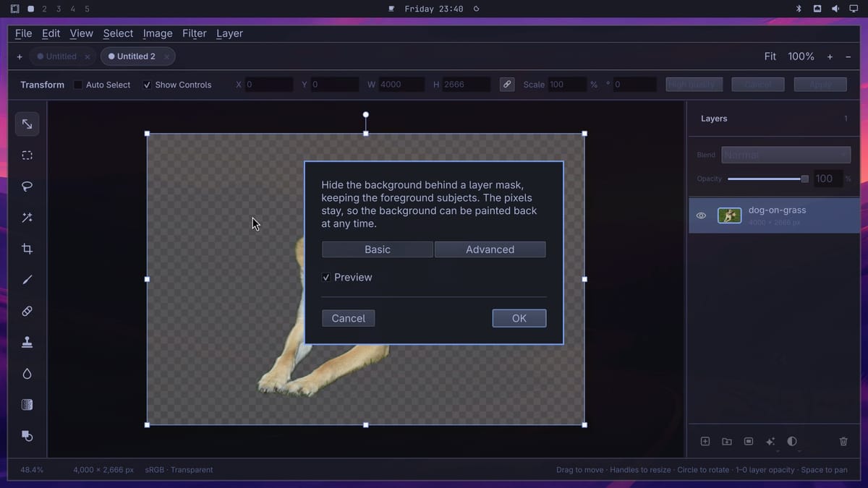Choose the Healing bandage tool
868x488 pixels.
coord(27,311)
